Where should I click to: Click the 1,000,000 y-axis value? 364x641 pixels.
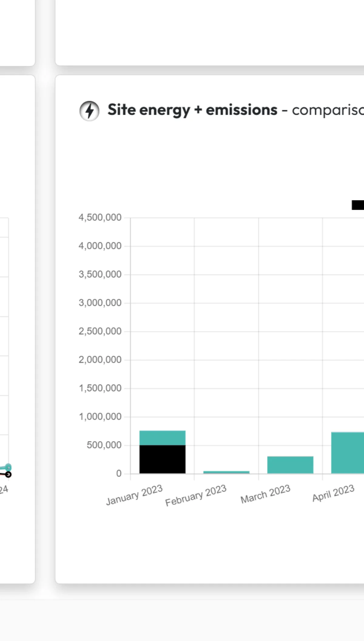[x=100, y=417]
